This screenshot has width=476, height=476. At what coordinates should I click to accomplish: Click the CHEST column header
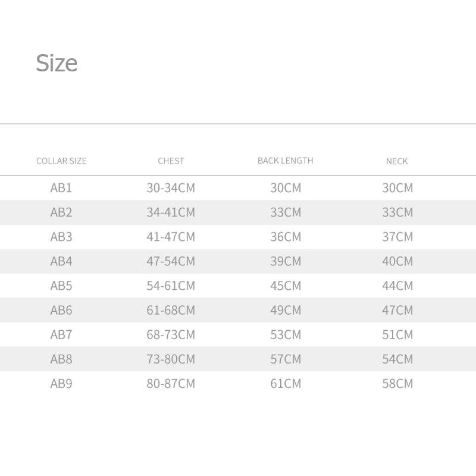click(x=171, y=161)
